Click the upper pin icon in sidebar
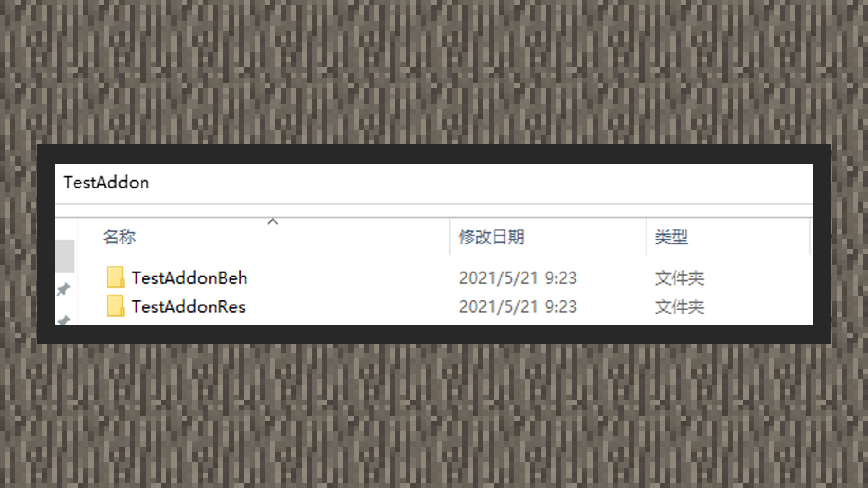Image resolution: width=868 pixels, height=488 pixels. point(63,289)
